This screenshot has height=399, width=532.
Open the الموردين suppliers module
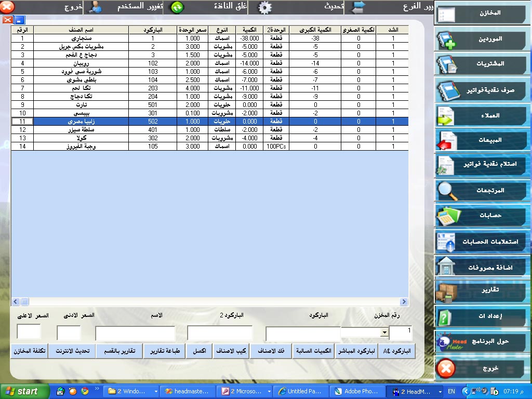pos(447,39)
